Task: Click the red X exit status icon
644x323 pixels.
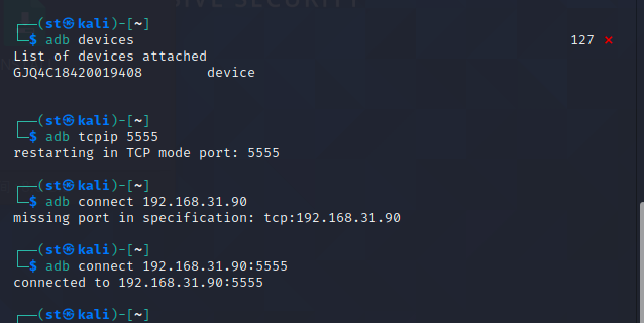Action: [608, 40]
